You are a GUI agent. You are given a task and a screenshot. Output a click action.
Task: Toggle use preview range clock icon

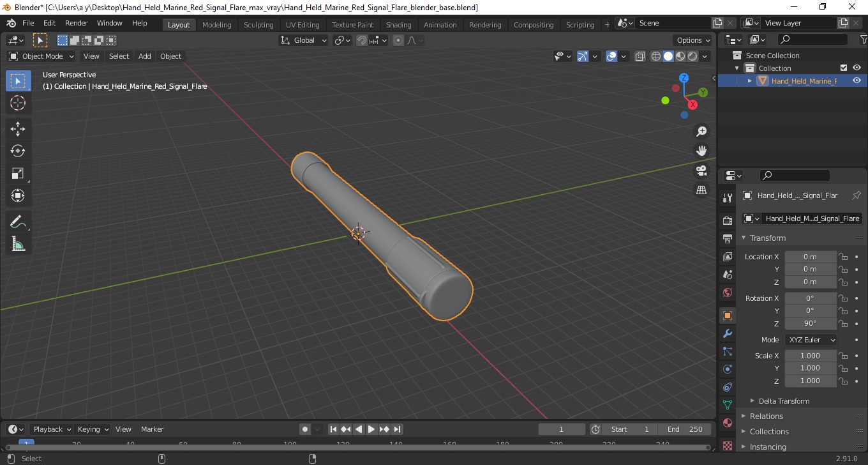(x=595, y=429)
